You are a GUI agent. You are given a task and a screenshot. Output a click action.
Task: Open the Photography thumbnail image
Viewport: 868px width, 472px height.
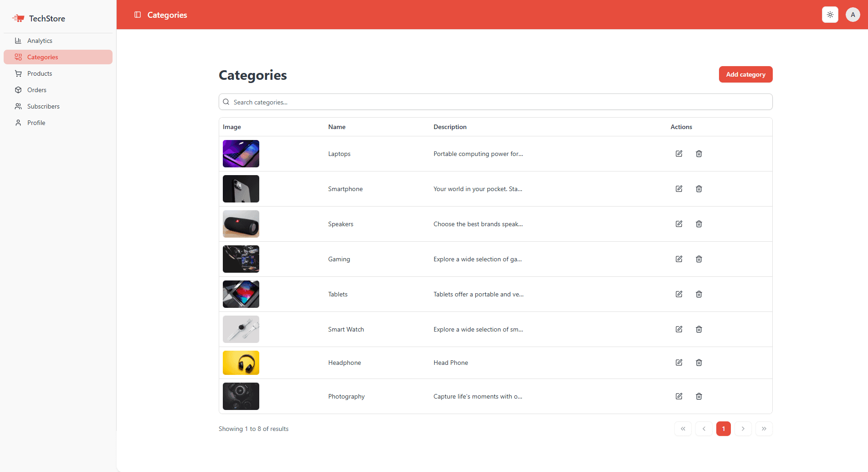pyautogui.click(x=241, y=396)
